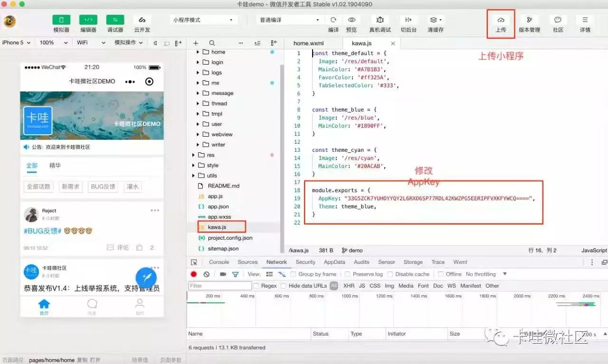Toggle the capture screenshots camera icon
The image size is (608, 364).
[223, 274]
